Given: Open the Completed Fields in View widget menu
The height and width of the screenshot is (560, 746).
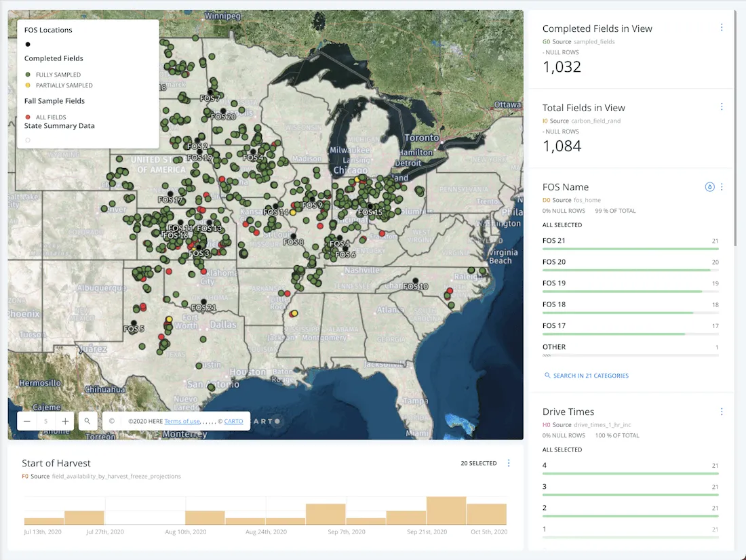Looking at the screenshot, I should (x=722, y=27).
